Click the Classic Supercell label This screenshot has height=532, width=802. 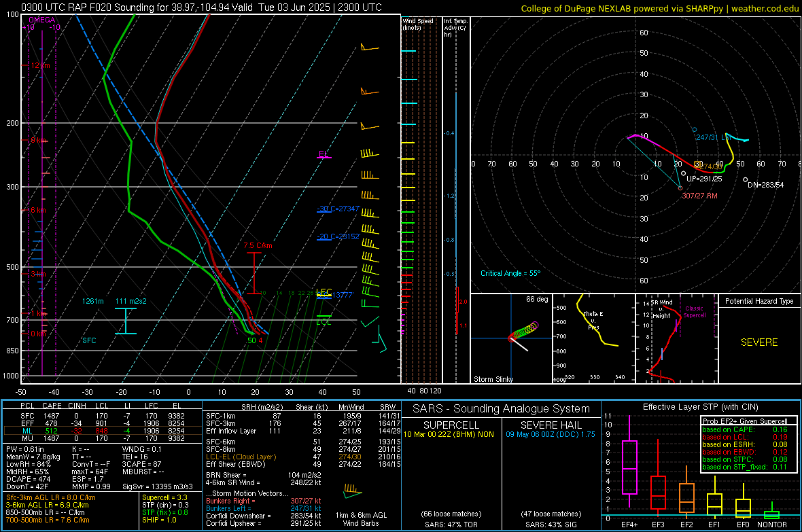pyautogui.click(x=694, y=312)
